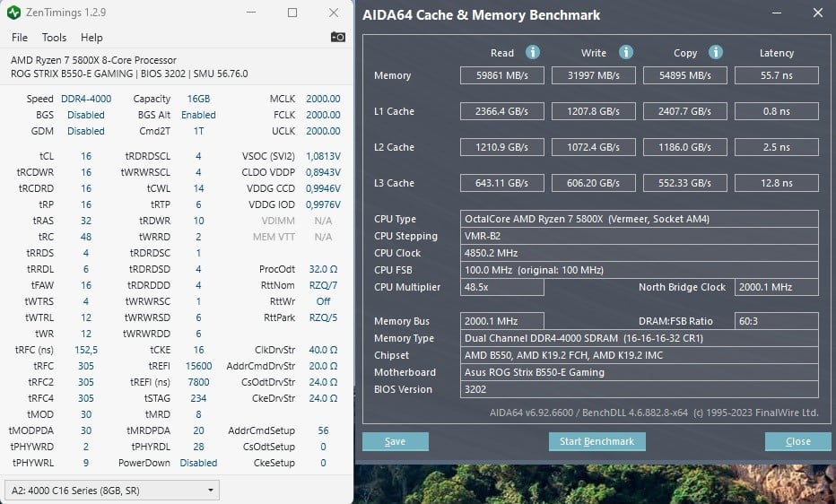Click the BGS Alt Enabled value

click(x=198, y=115)
